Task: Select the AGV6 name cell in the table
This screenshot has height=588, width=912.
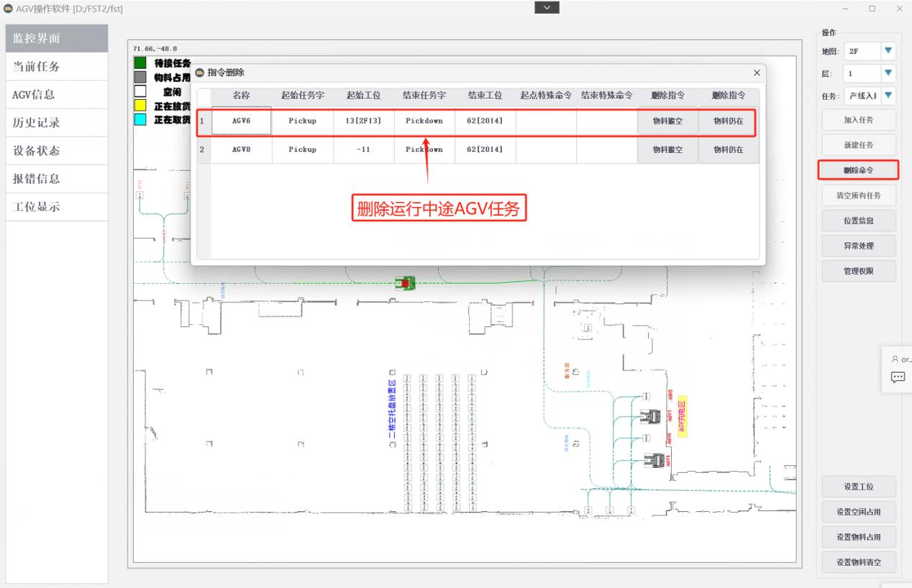Action: 241,121
